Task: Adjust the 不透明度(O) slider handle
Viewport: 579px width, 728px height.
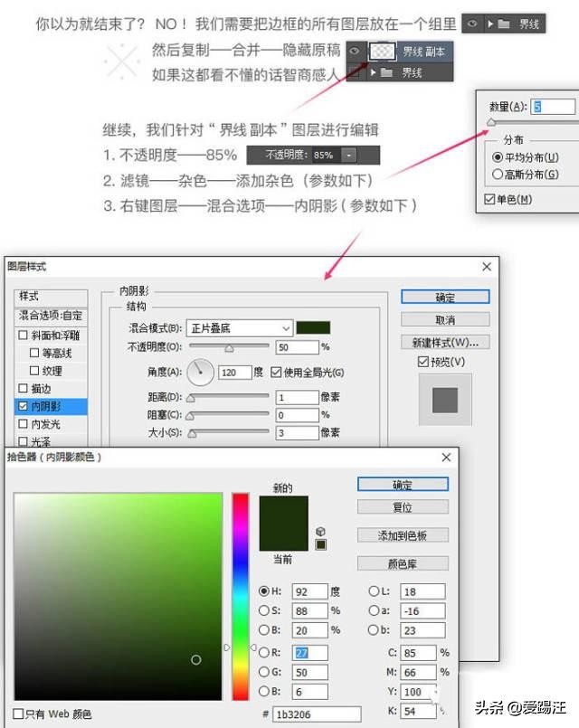Action: pos(230,348)
